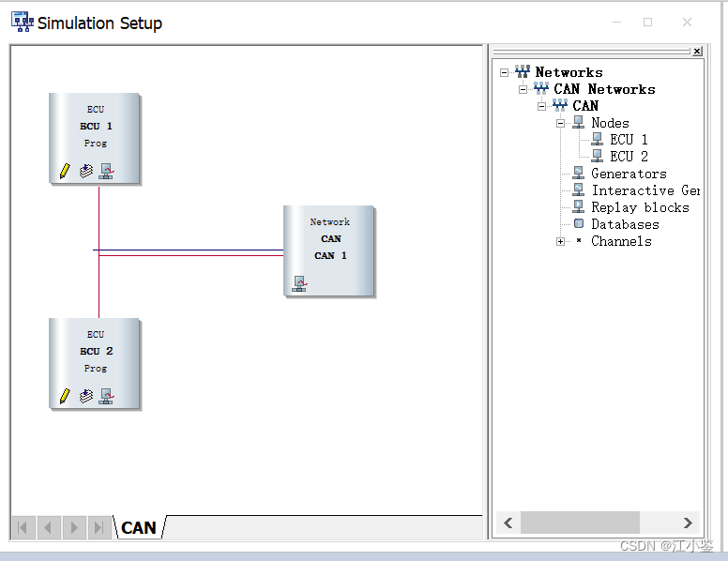Go to next tab with right arrow
728x561 pixels.
click(x=74, y=527)
